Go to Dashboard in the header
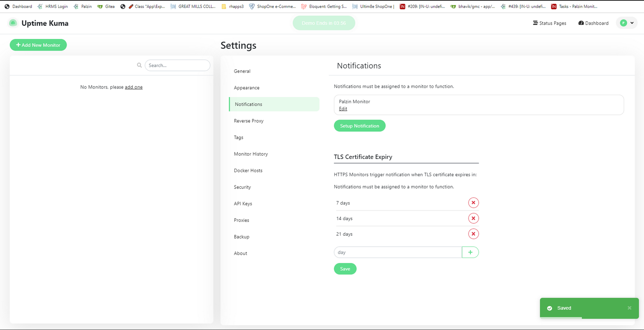 [593, 23]
